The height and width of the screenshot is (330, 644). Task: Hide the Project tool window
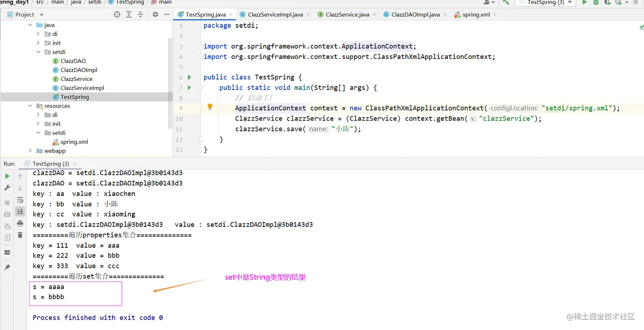click(167, 14)
